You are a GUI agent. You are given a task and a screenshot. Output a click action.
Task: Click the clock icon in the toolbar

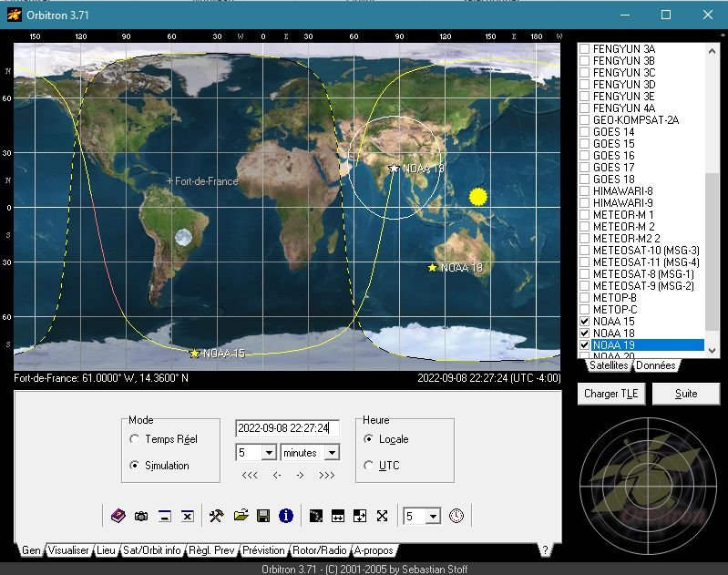[x=456, y=516]
